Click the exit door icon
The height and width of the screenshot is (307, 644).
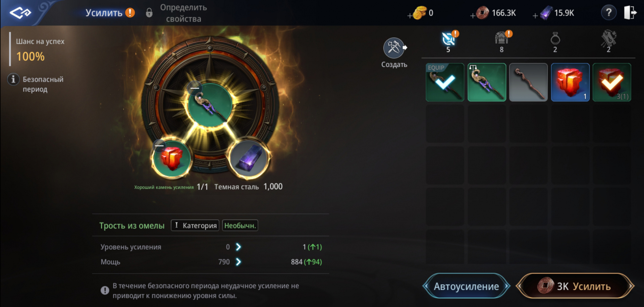(x=630, y=13)
